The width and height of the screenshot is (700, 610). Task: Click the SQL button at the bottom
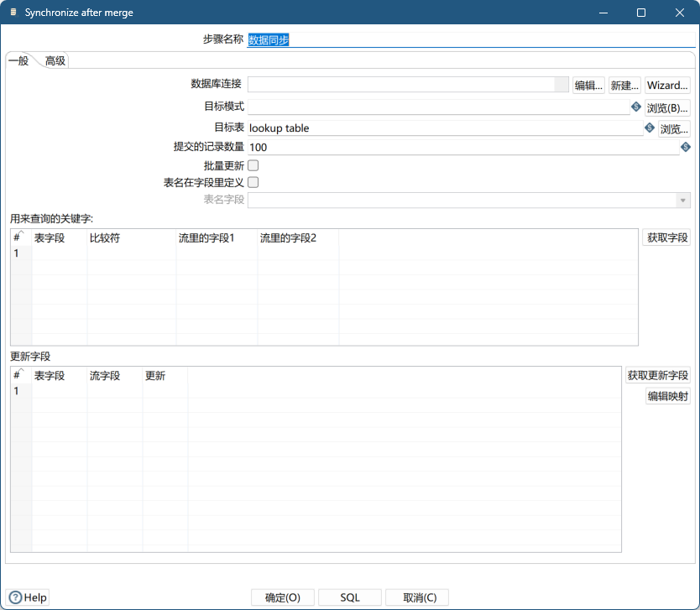[349, 597]
